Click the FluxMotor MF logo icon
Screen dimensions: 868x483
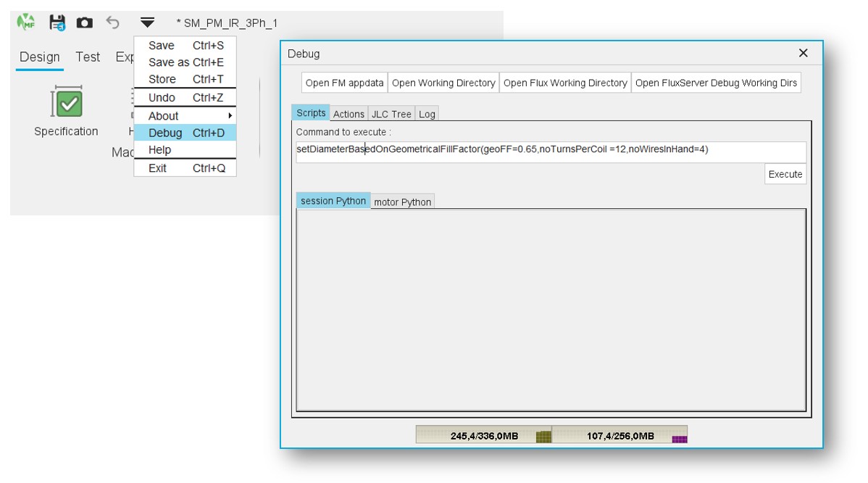pyautogui.click(x=25, y=22)
